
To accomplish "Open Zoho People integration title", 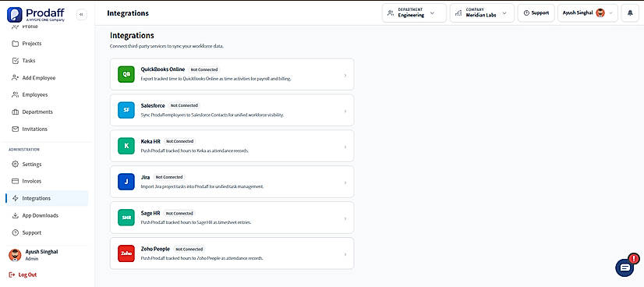I will (x=155, y=249).
